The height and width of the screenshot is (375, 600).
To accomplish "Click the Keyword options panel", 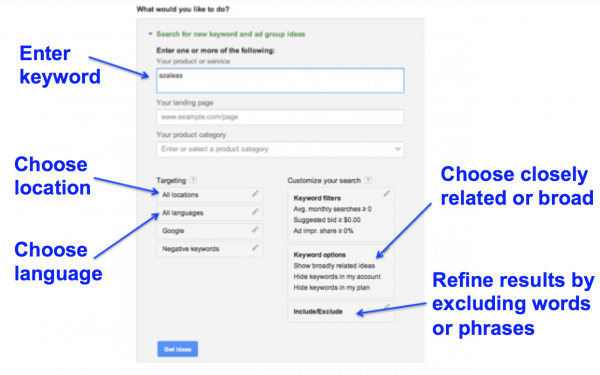I will 341,271.
